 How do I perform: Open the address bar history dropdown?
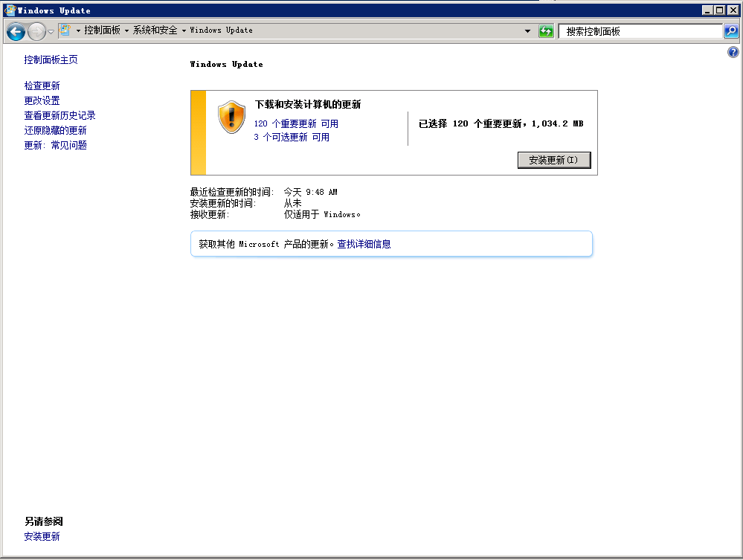coord(527,31)
